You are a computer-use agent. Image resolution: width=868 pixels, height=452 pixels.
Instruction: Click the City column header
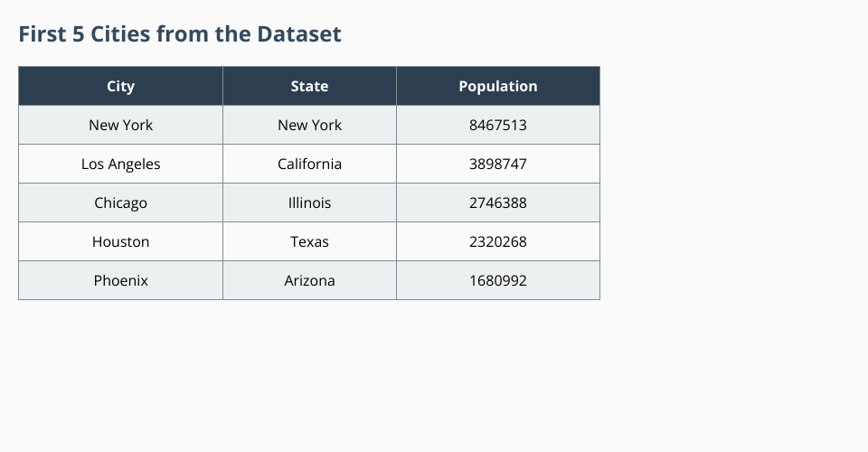point(120,87)
